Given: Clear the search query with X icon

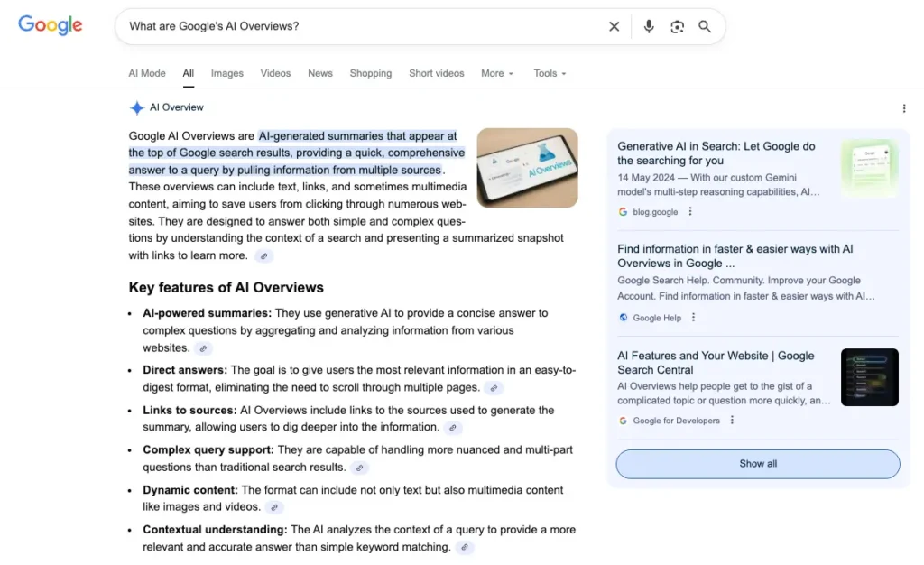Looking at the screenshot, I should [614, 26].
